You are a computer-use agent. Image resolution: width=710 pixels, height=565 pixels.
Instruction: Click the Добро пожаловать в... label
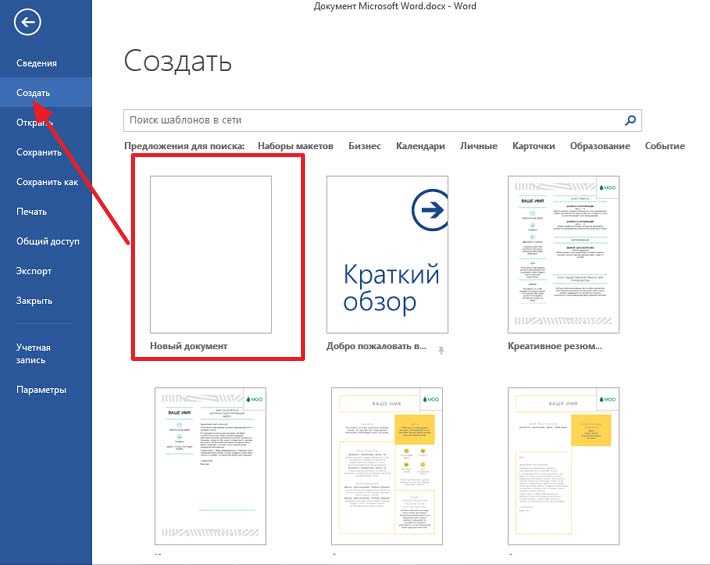(376, 346)
